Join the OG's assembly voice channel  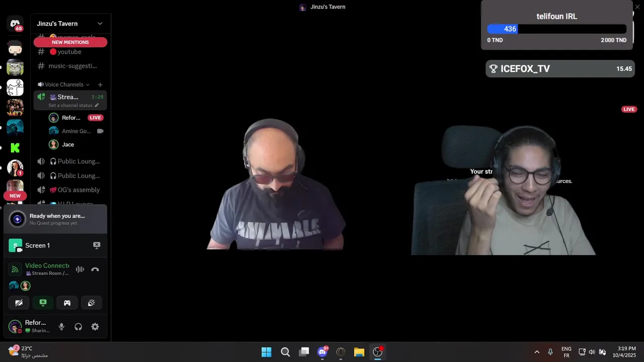pyautogui.click(x=70, y=190)
